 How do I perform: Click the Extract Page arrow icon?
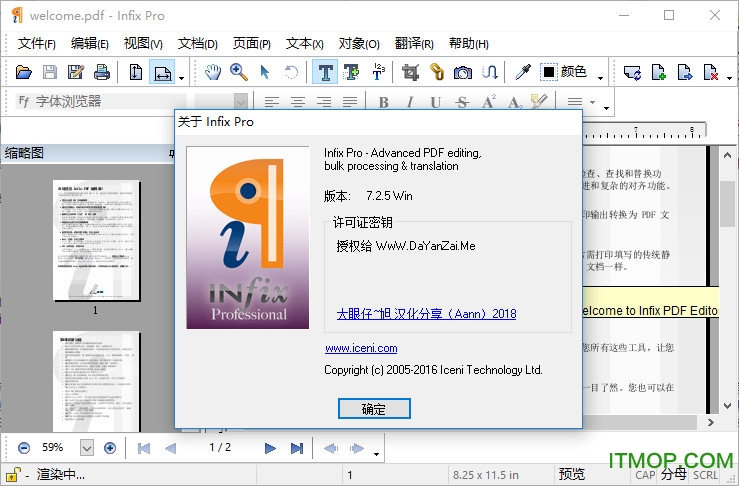(684, 72)
